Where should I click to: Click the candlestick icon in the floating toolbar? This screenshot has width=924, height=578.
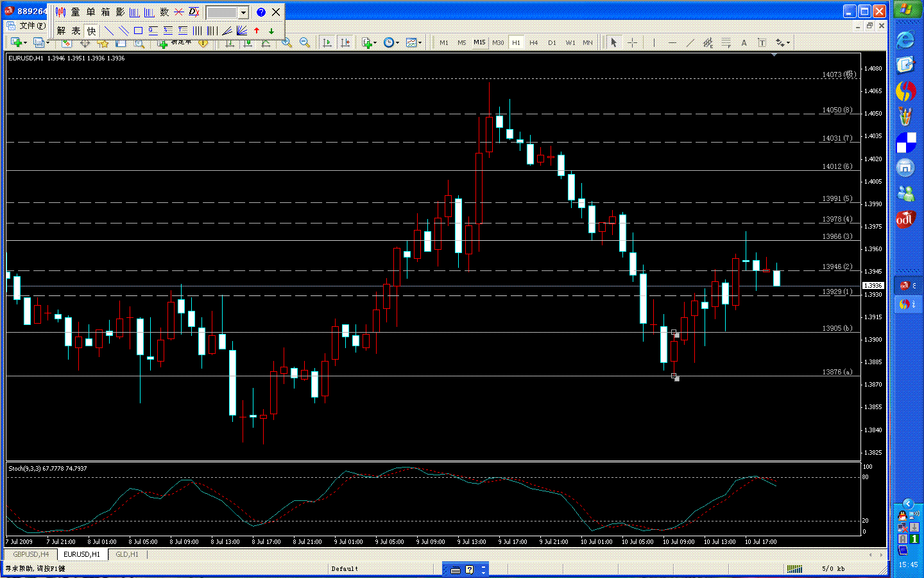pos(60,12)
